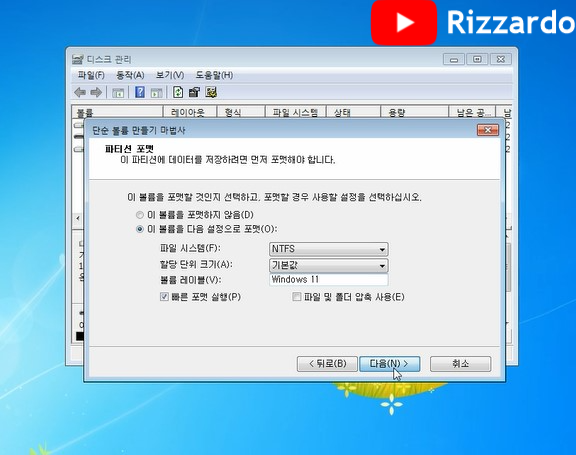Open the 동작(A) menu

(x=130, y=75)
